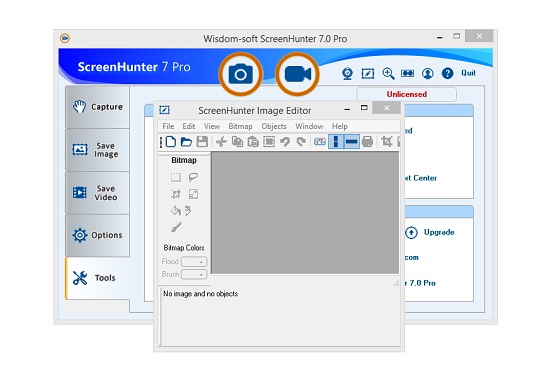Click the Image Editor title bar icon

point(164,110)
